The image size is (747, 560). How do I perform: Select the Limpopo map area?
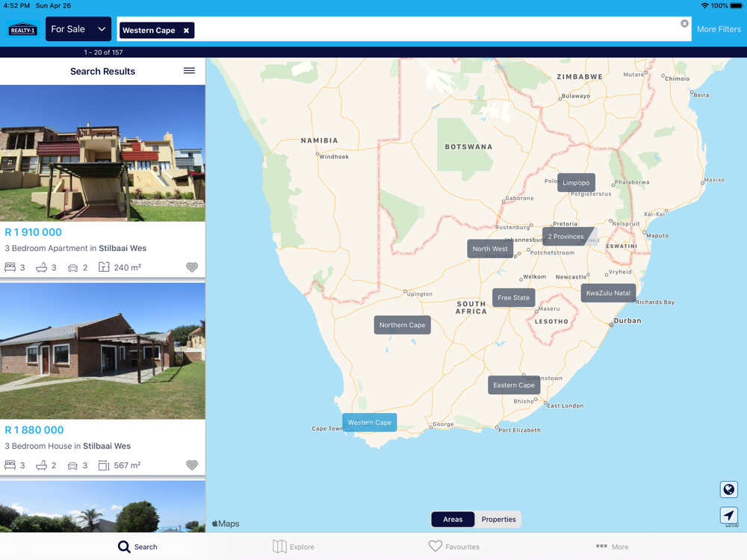576,183
